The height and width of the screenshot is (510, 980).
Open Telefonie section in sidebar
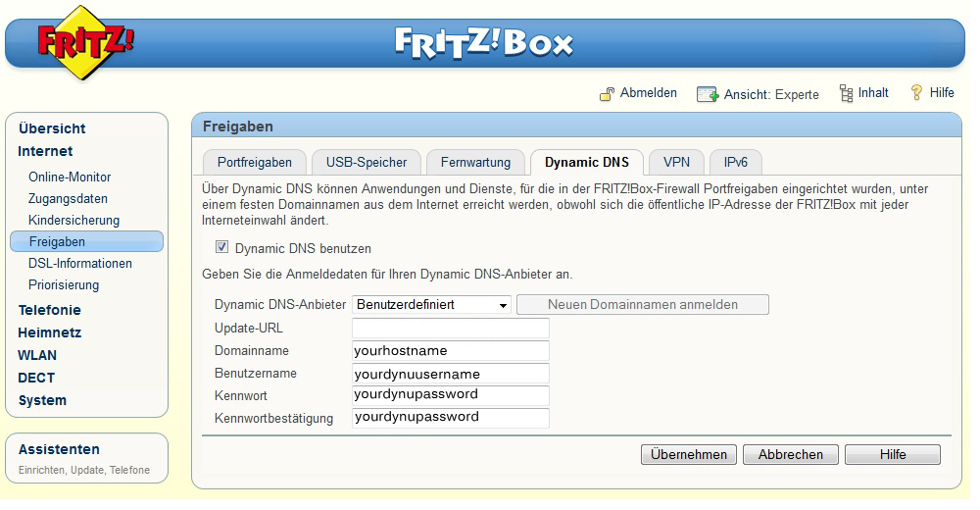[x=49, y=310]
